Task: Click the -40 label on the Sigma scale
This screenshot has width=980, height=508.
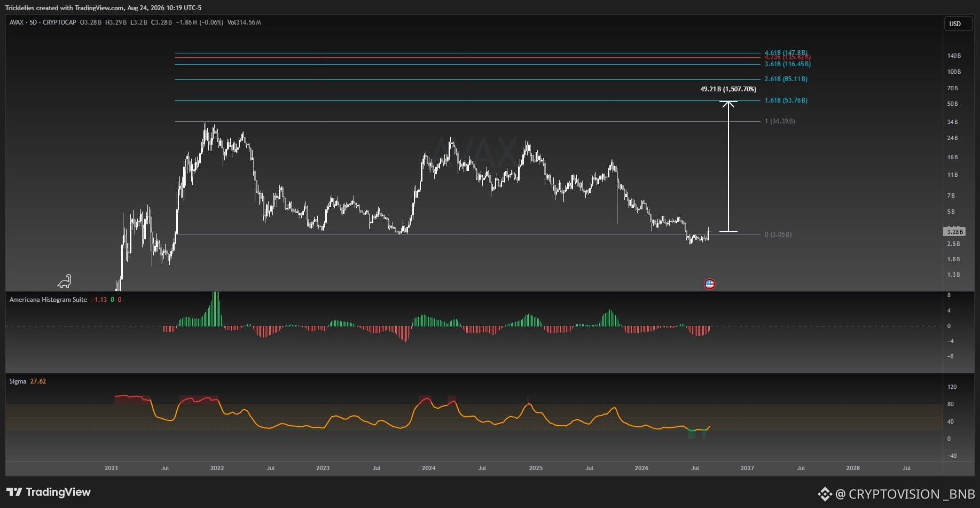Action: (951, 456)
